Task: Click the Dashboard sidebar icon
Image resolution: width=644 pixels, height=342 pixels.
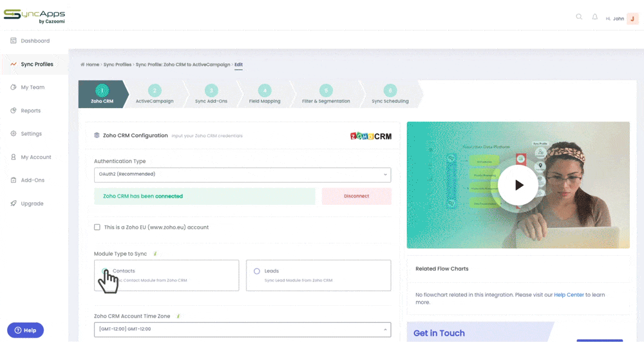Action: point(13,41)
